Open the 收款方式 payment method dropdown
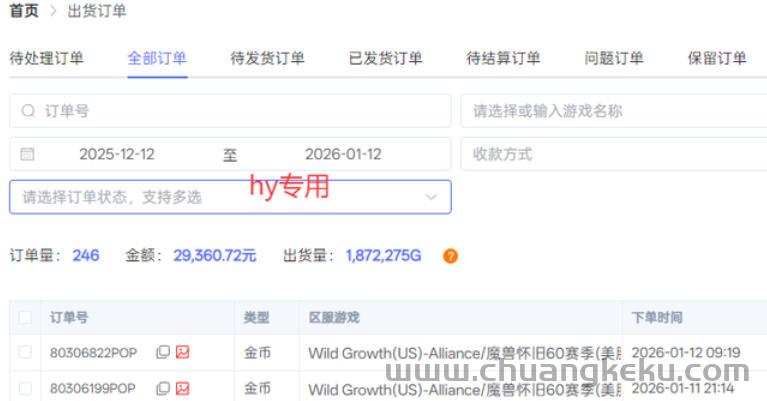The height and width of the screenshot is (401, 767). tap(612, 154)
